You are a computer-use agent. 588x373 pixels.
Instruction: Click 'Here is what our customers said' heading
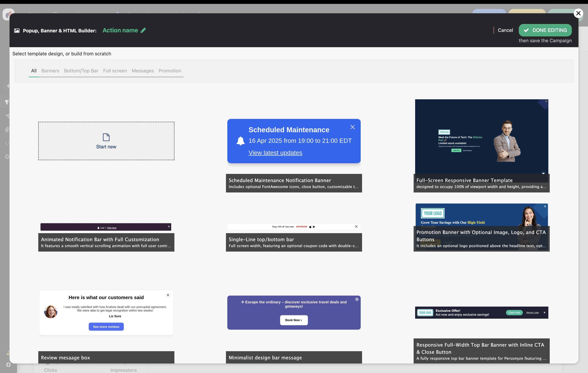click(106, 298)
